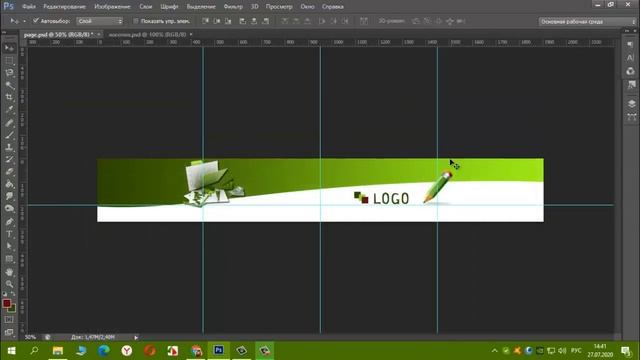The image size is (640, 360).
Task: Open the Файл menu
Action: tap(29, 7)
